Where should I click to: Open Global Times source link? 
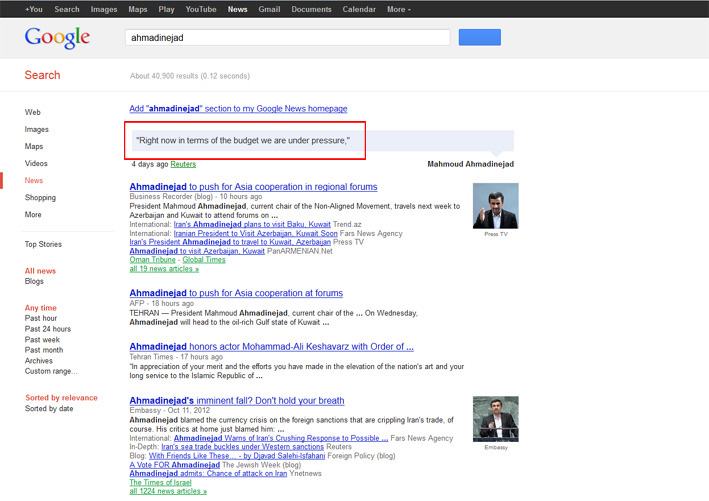(x=204, y=260)
